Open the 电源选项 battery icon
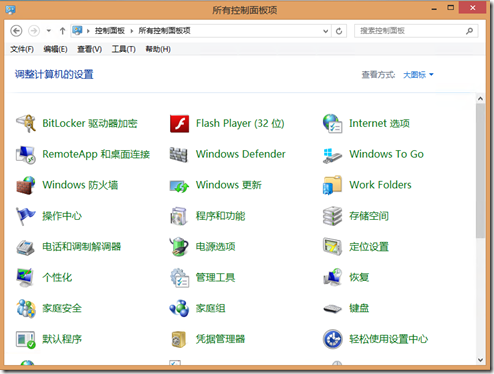494x374 pixels. point(179,247)
